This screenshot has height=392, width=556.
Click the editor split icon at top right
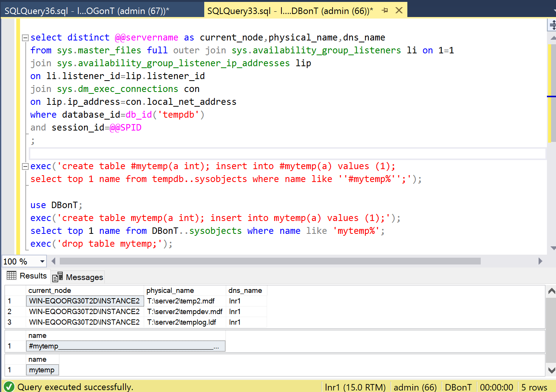click(552, 25)
